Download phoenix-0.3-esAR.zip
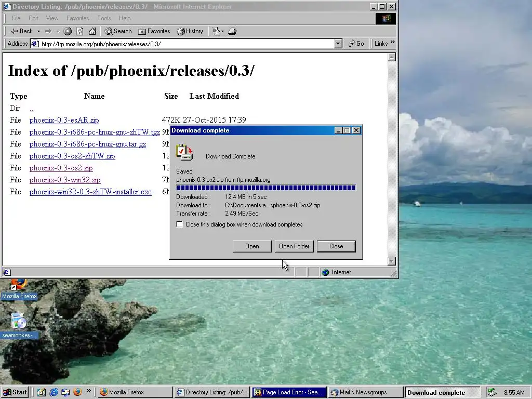 [64, 120]
